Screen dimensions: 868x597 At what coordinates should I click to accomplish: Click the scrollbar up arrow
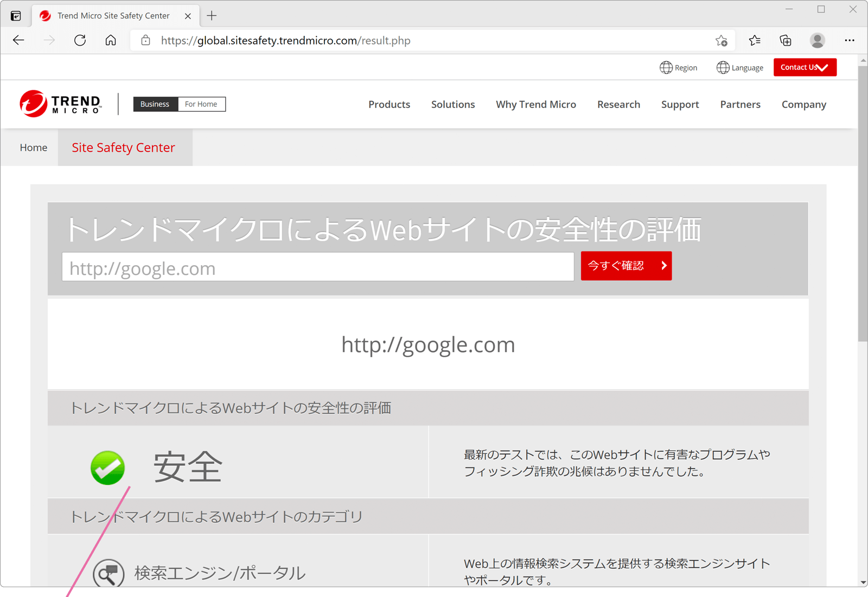tap(863, 60)
